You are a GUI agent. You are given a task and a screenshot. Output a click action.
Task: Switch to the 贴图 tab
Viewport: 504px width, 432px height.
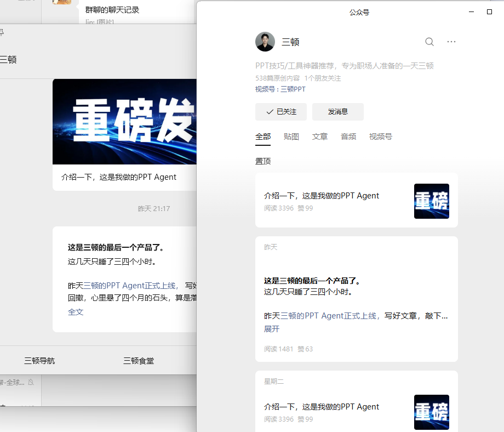pos(291,137)
